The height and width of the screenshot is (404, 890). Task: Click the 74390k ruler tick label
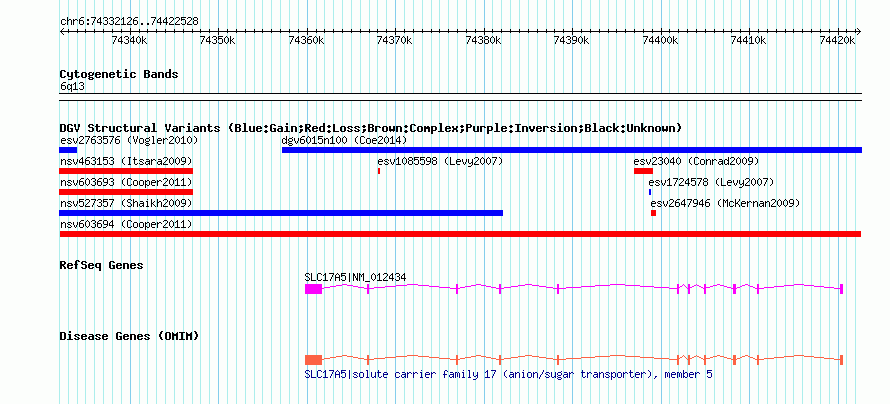point(572,40)
